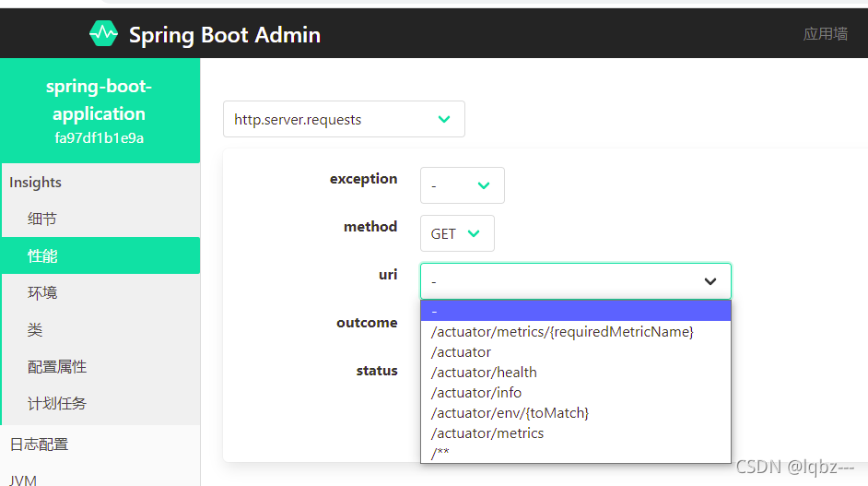Open the 计划任务 sidebar item
Screen dimensions: 868x486
coord(57,404)
